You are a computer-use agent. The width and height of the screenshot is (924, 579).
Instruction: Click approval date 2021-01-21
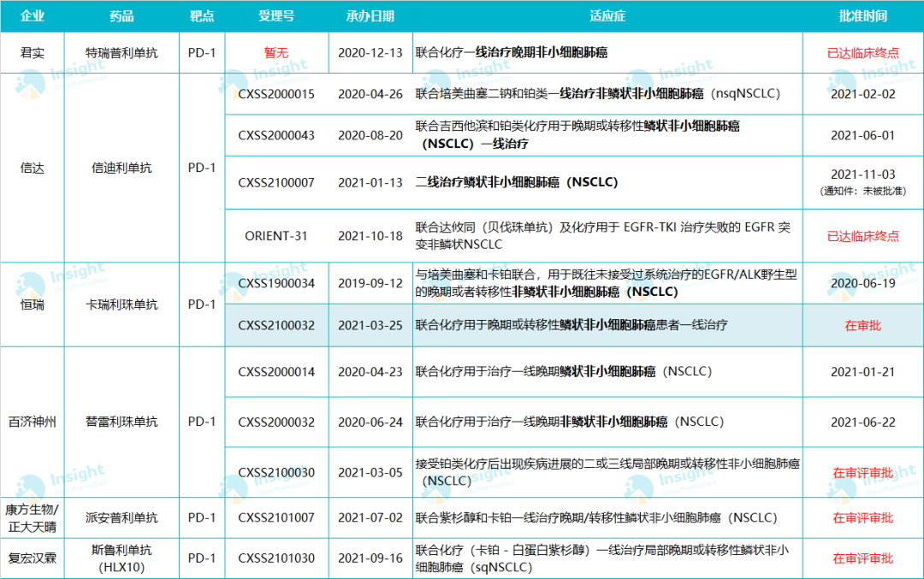(x=862, y=372)
